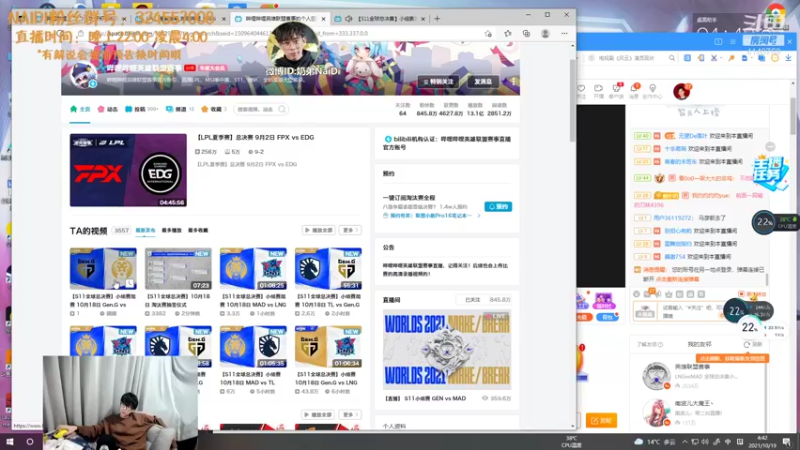Image resolution: width=800 pixels, height=450 pixels.
Task: Click the 特别关注 button on the banner
Action: pos(439,82)
